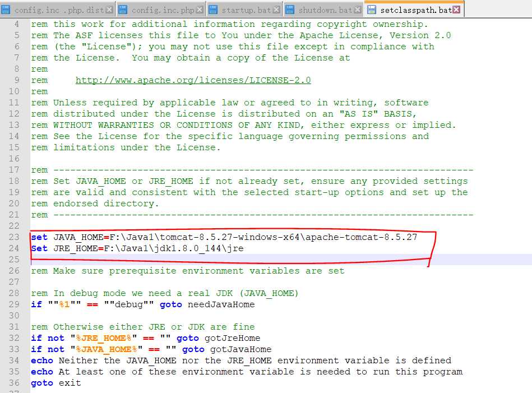Click the save icon on config.inc.php tab
The height and width of the screenshot is (393, 532).
[x=123, y=10]
